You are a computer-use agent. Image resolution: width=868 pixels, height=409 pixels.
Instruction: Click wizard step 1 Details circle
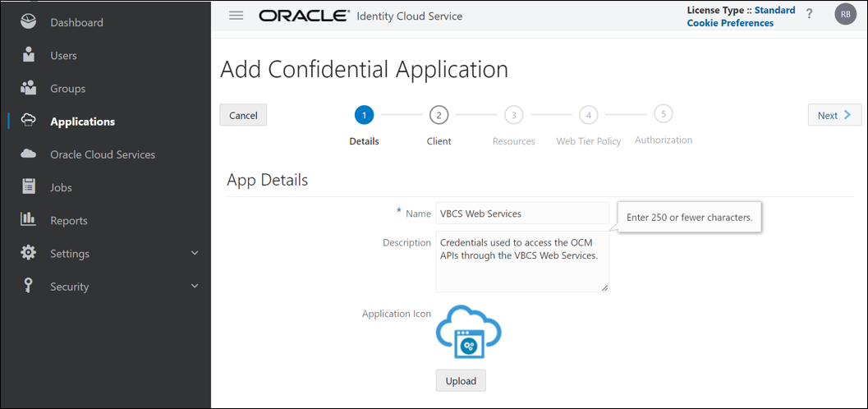[x=365, y=115]
